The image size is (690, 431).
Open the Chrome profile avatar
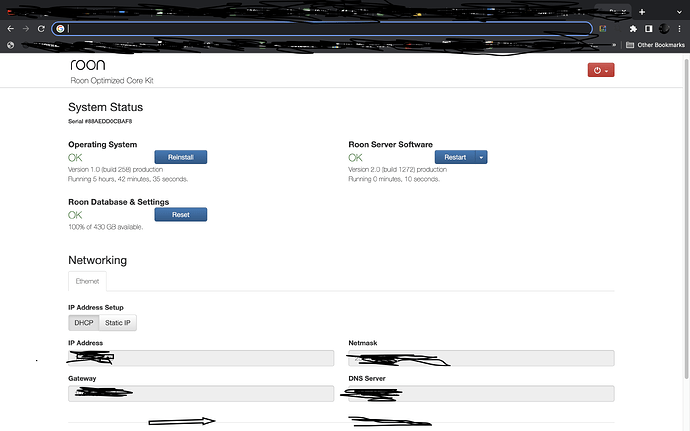click(x=664, y=29)
